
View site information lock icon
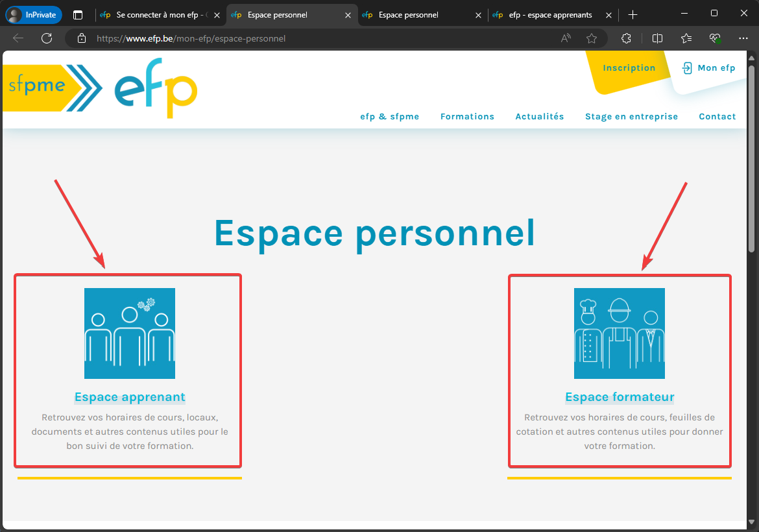pos(82,38)
